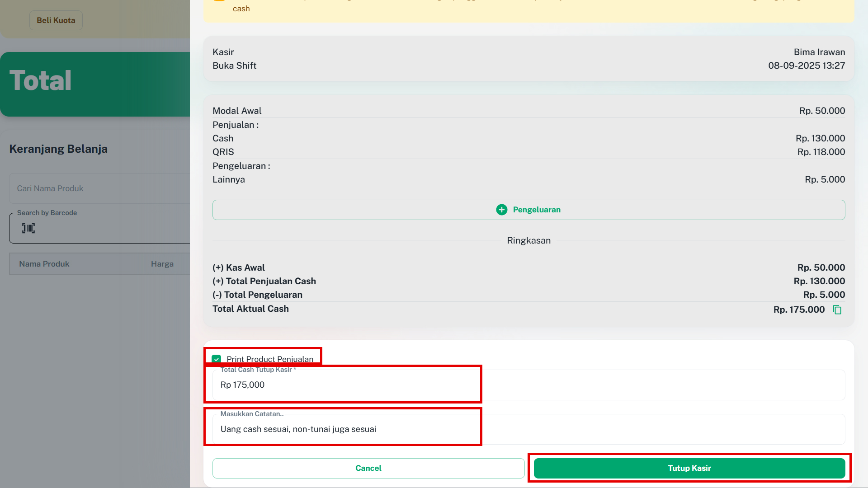Click the Keranjang Belanja heading
This screenshot has width=868, height=488.
click(x=58, y=149)
